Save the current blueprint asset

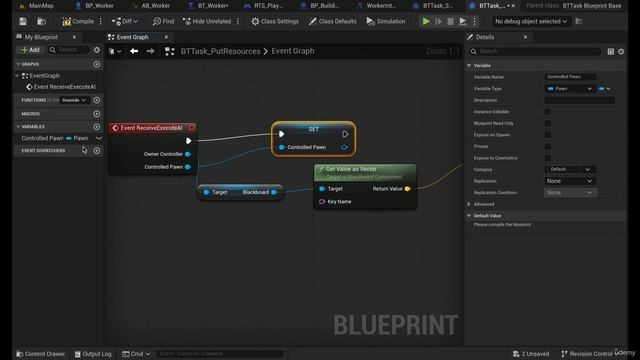23,21
